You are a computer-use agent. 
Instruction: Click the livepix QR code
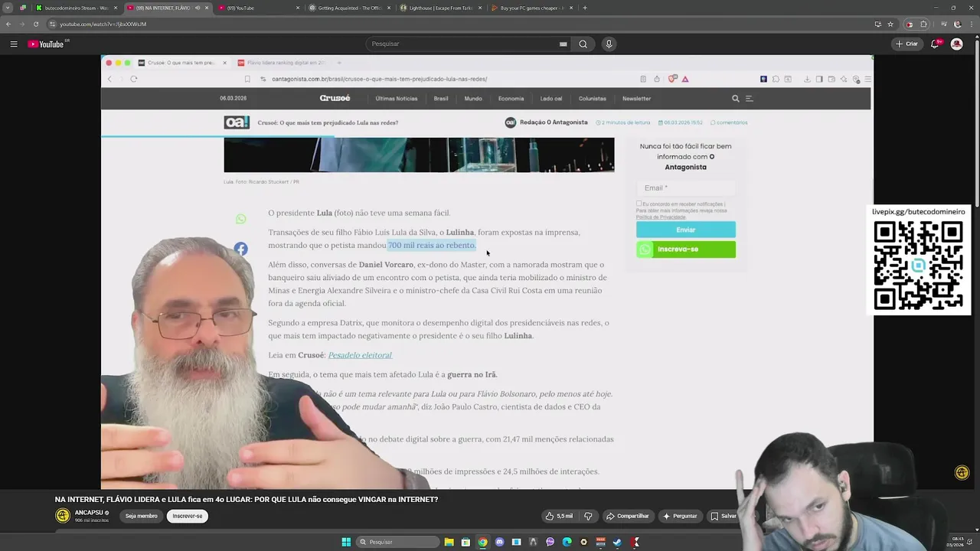[x=918, y=265]
